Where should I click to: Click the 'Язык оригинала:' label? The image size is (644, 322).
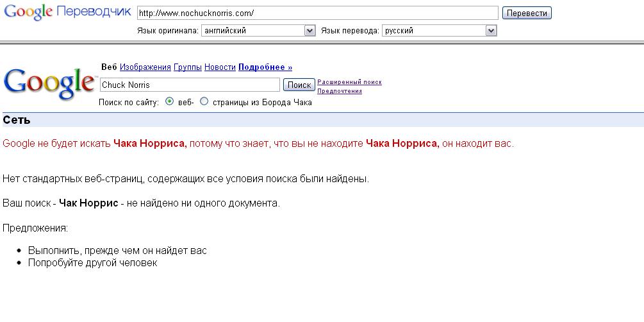tap(168, 31)
